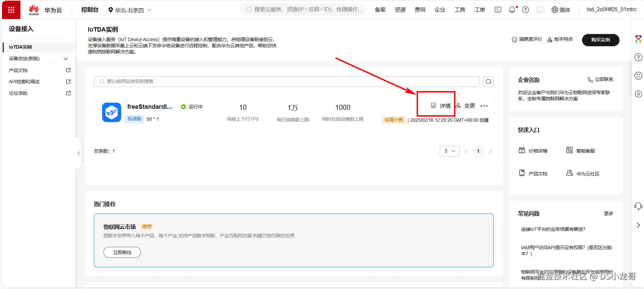Click the feedback message icon in top bar
Screen dimensions: 644x289
(x=540, y=10)
